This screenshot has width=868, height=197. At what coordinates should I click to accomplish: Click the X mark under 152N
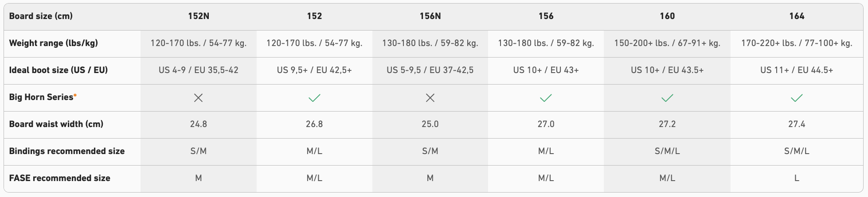coord(198,98)
